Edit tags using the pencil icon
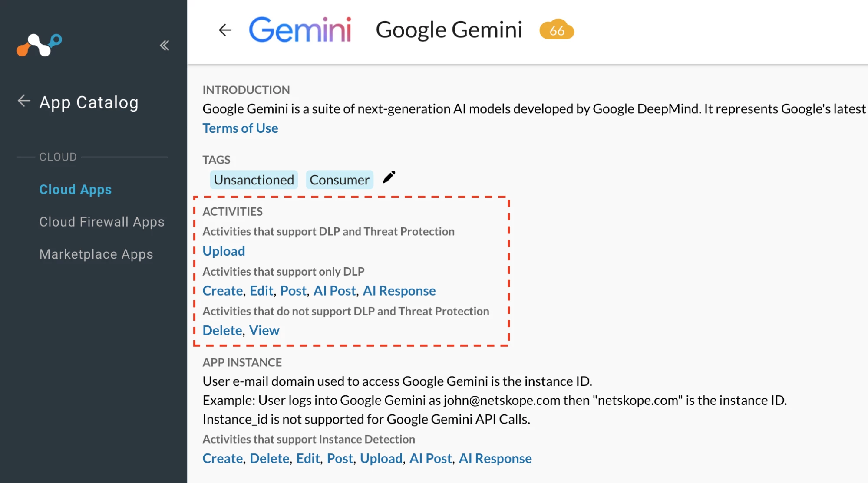 click(389, 177)
